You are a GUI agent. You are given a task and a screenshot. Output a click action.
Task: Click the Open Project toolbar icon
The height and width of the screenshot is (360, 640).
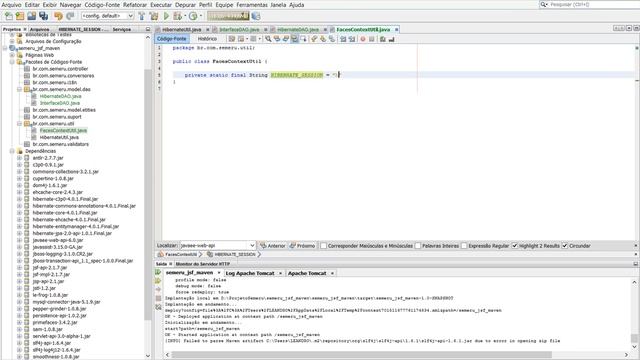(31, 16)
